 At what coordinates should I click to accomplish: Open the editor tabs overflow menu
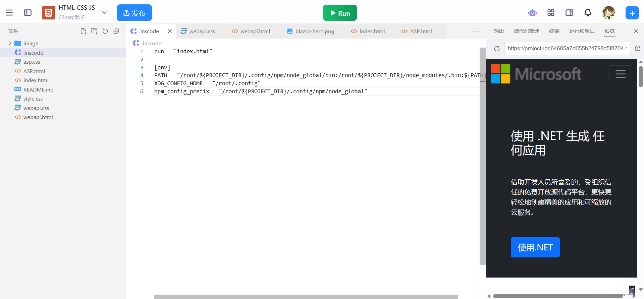click(x=476, y=31)
